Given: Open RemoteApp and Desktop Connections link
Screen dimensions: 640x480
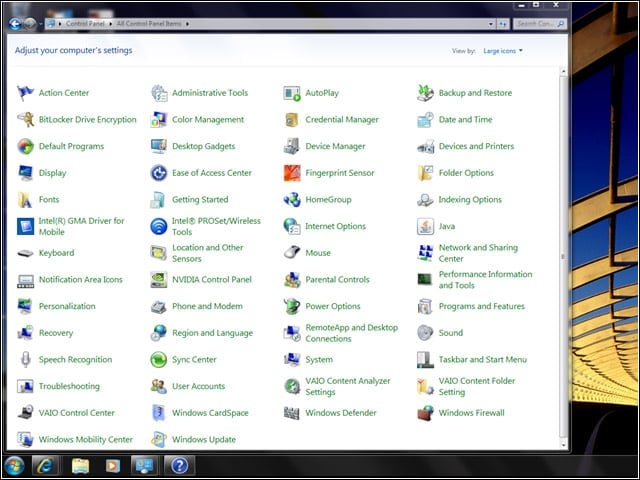Looking at the screenshot, I should tap(351, 333).
